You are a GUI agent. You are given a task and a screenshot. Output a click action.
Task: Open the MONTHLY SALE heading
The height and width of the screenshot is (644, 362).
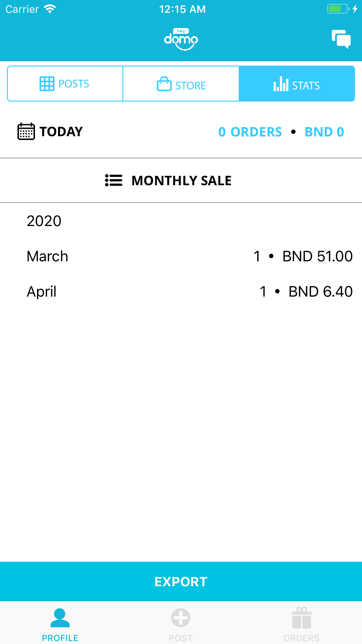click(x=181, y=181)
